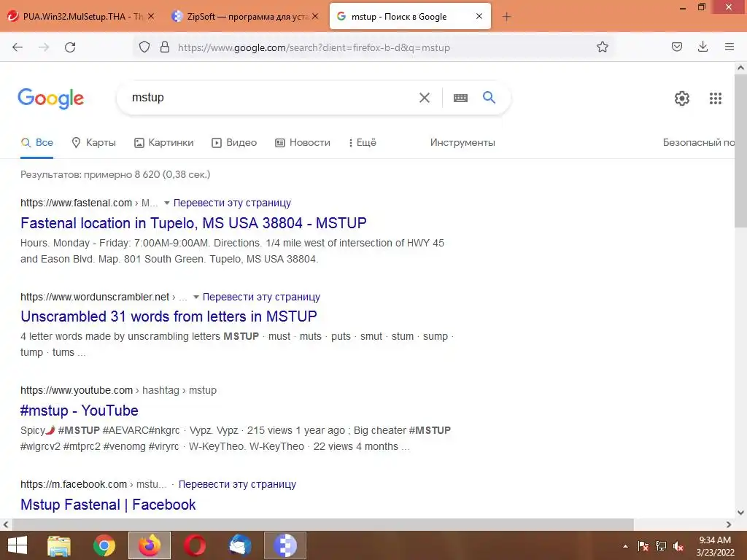Click the forward navigation arrow

[x=44, y=47]
